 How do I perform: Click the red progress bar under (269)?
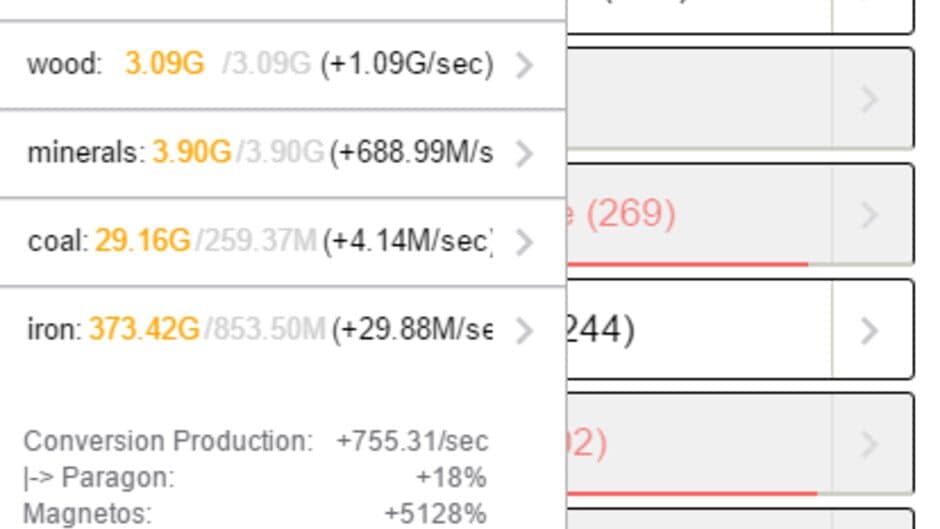click(688, 264)
